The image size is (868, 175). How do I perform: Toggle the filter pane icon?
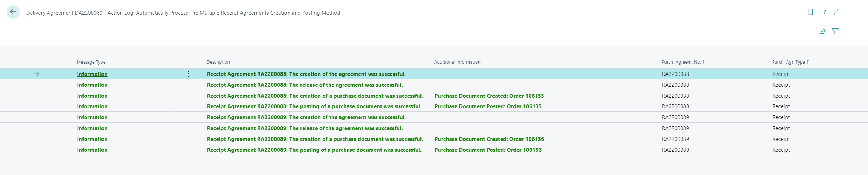tap(835, 31)
